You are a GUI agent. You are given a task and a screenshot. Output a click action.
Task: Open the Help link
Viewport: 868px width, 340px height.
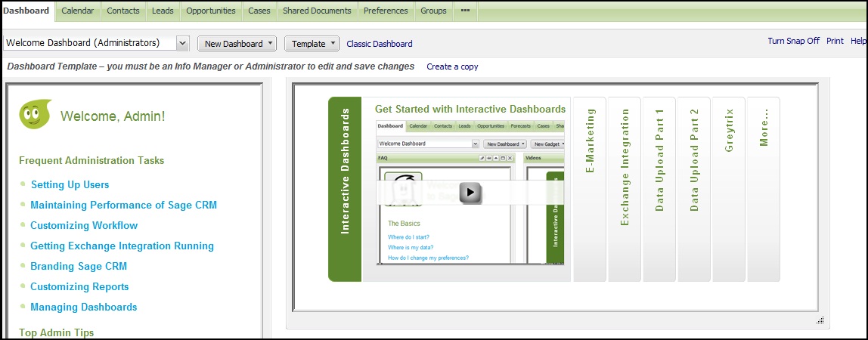(x=859, y=41)
